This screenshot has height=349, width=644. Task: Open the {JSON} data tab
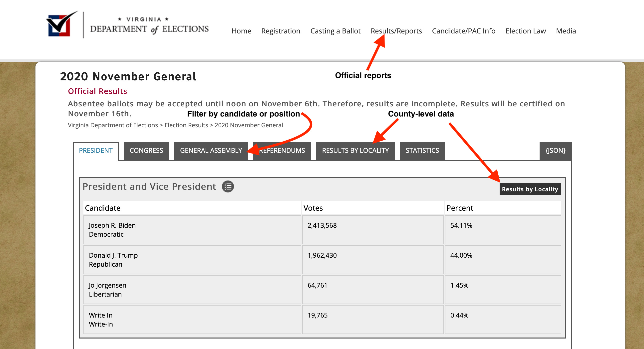tap(555, 150)
